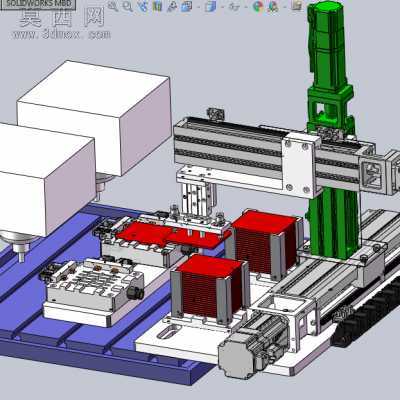This screenshot has height=400, width=400.
Task: Go back to Previous View
Action: pyautogui.click(x=143, y=6)
